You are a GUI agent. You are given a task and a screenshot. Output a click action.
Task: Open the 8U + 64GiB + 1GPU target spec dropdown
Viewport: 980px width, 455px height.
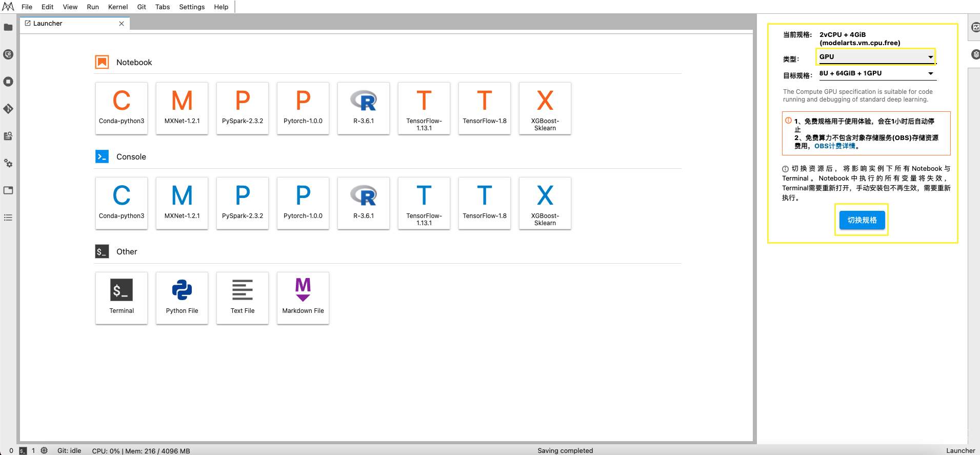click(876, 73)
